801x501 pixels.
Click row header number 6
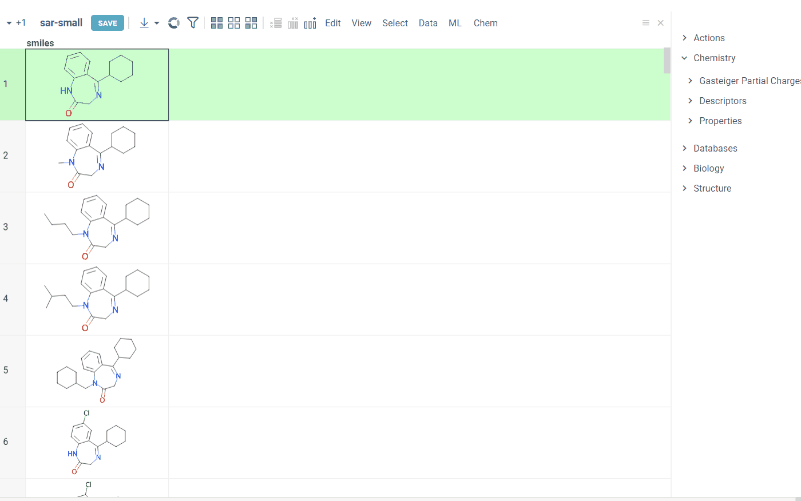(x=12, y=442)
